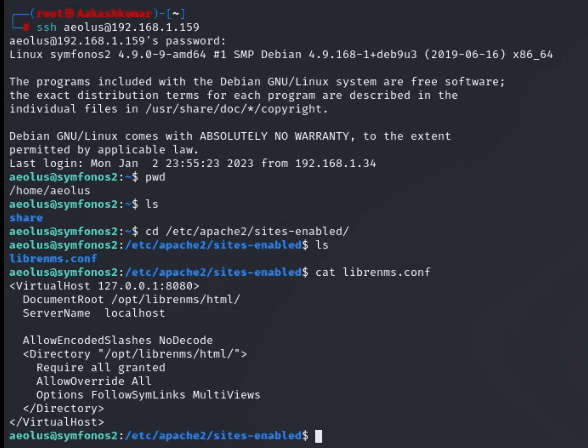588x448 pixels.
Task: Click Options FollowSymLinks MultiViews line
Action: click(148, 395)
